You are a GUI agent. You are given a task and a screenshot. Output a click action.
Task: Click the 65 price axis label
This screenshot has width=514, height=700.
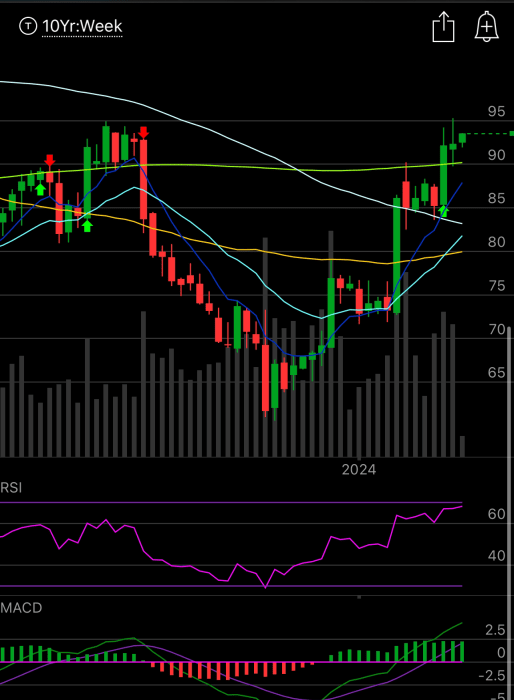click(x=496, y=373)
